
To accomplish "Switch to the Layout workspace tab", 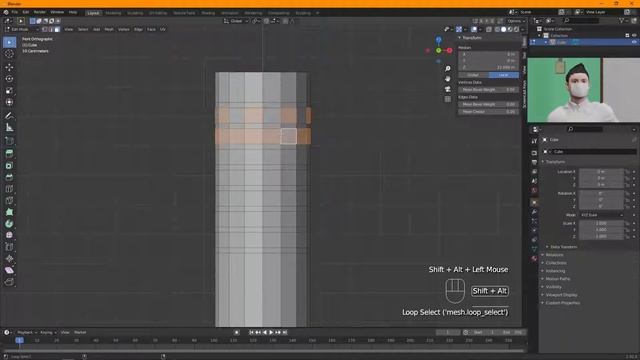I will (93, 13).
